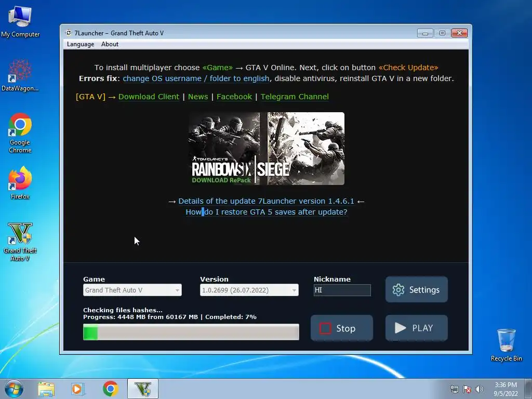
Task: Open Details of the update 7Launcher link
Action: 266,201
